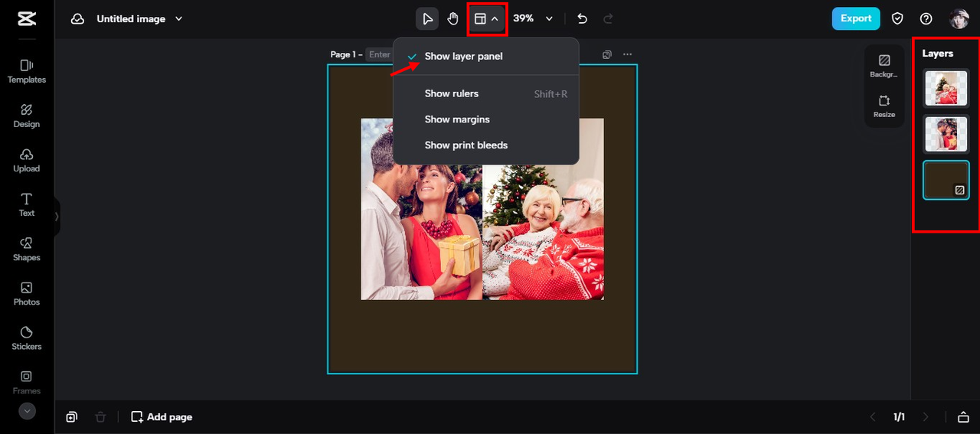Open the Templates panel
Image resolution: width=980 pixels, height=434 pixels.
tap(27, 71)
